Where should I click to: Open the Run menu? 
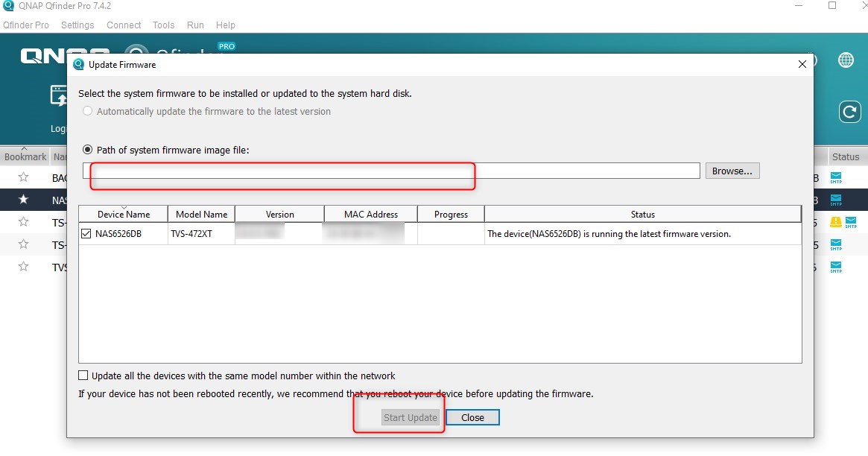pos(195,25)
